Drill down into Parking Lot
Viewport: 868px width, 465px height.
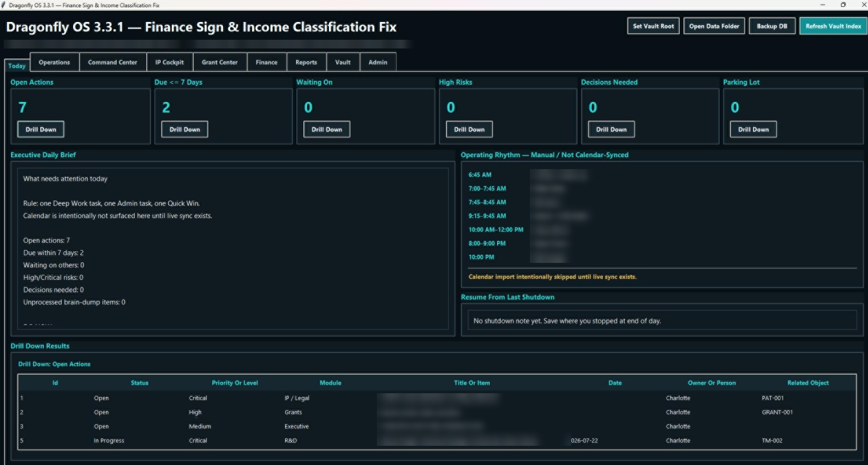pos(753,129)
